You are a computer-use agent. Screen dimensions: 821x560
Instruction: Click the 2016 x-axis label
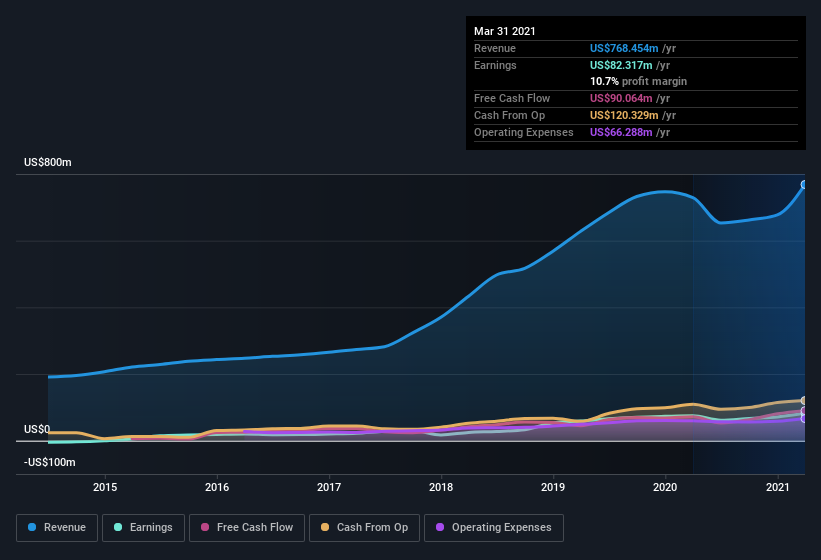(217, 487)
